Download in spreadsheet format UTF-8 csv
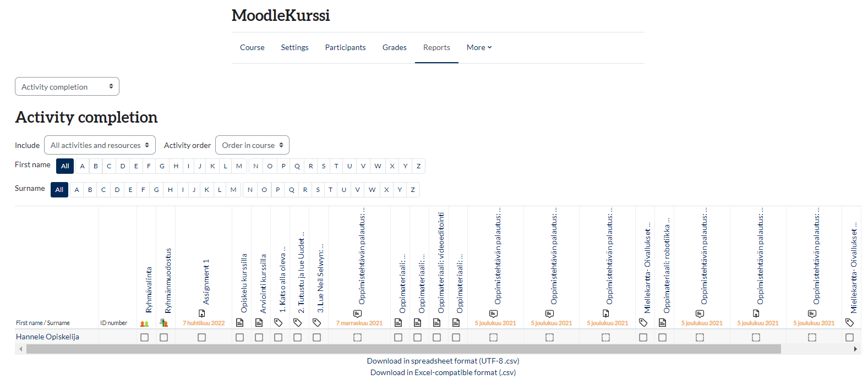Viewport: 868px width, 385px height. pos(443,361)
